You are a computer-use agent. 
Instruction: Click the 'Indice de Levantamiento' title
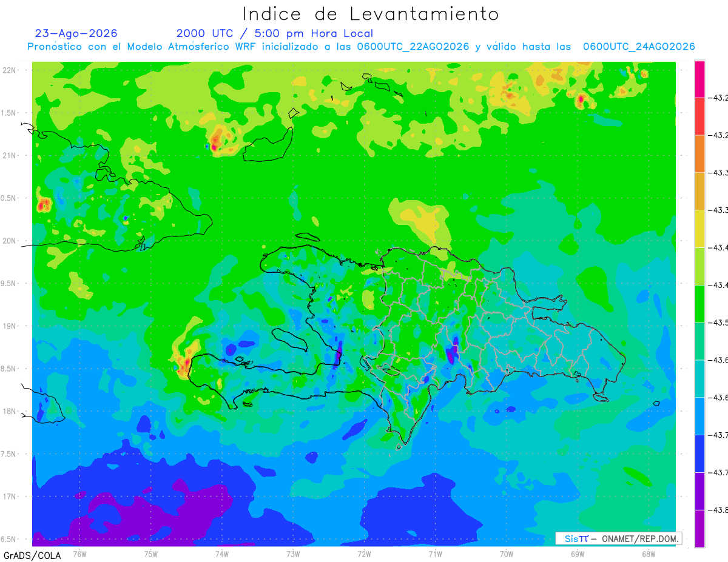[371, 13]
